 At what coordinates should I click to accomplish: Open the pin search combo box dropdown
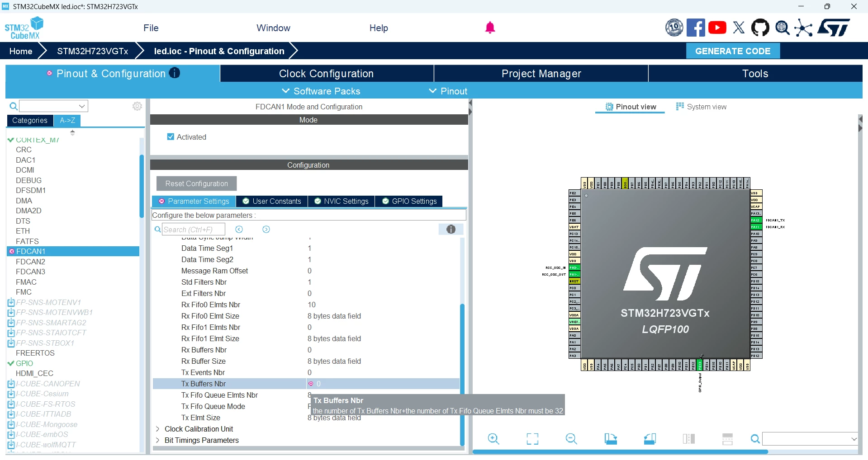[854, 439]
